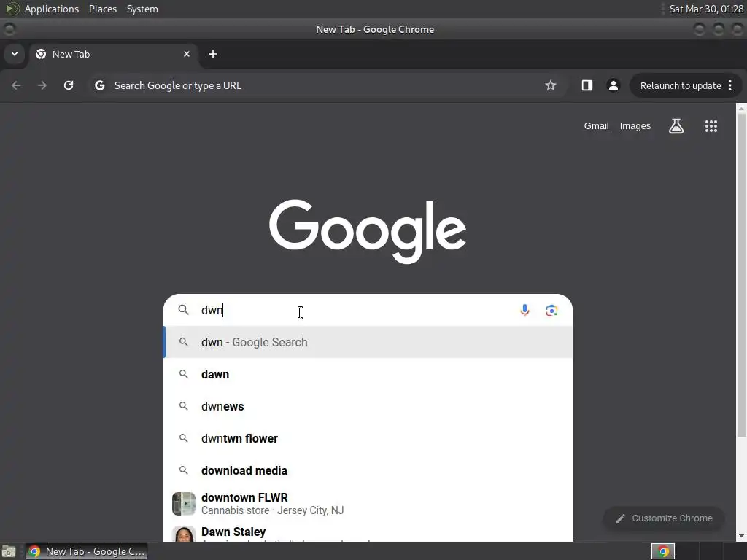Open the side panel icon
Image resolution: width=747 pixels, height=560 pixels.
click(587, 85)
